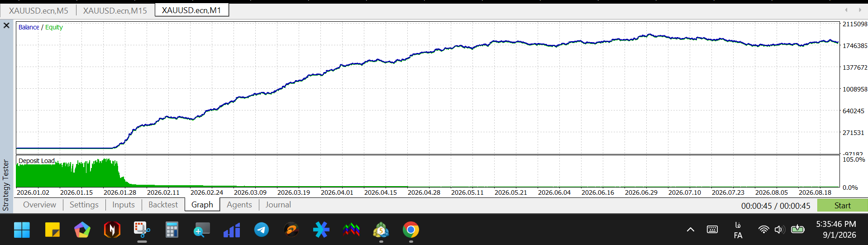Click the Wi-Fi icon in system tray
The width and height of the screenshot is (868, 245).
763,230
